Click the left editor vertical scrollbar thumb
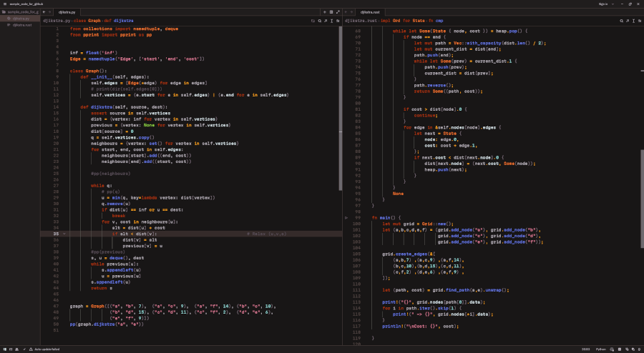 coord(341,108)
